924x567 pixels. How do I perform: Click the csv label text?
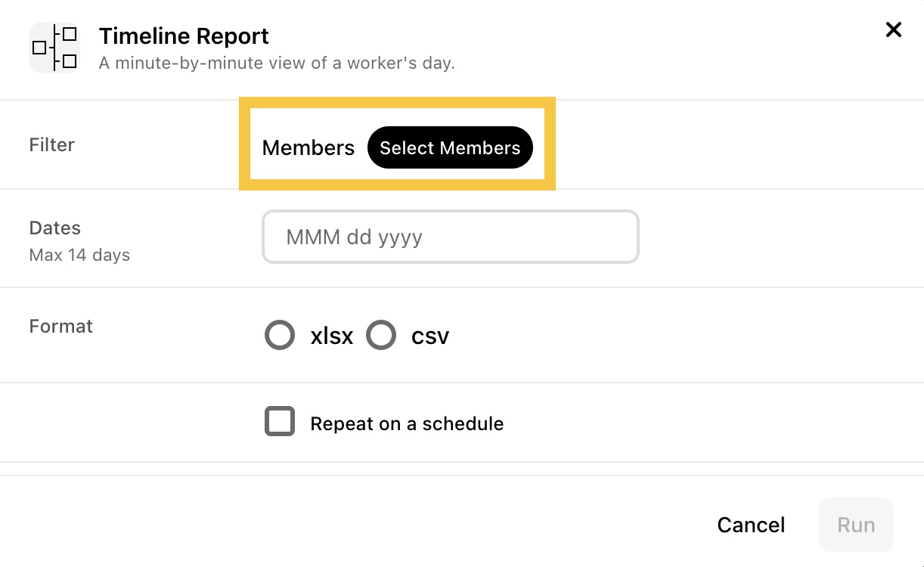pos(430,336)
